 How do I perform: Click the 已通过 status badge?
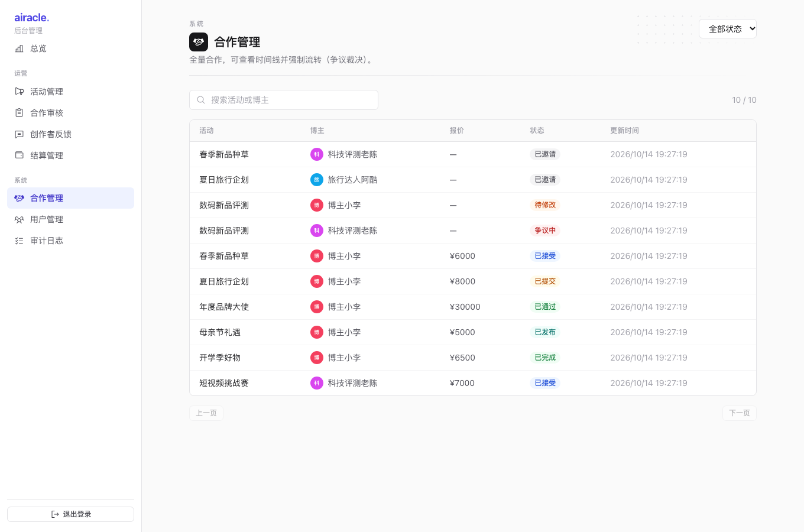pyautogui.click(x=545, y=307)
